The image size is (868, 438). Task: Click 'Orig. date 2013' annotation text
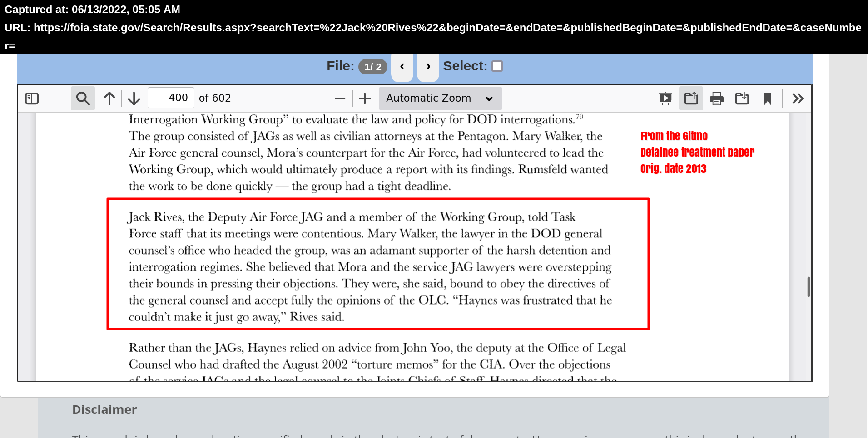click(673, 169)
